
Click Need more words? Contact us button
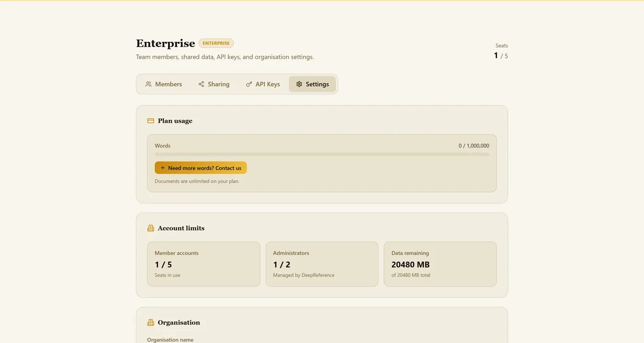[x=201, y=168]
